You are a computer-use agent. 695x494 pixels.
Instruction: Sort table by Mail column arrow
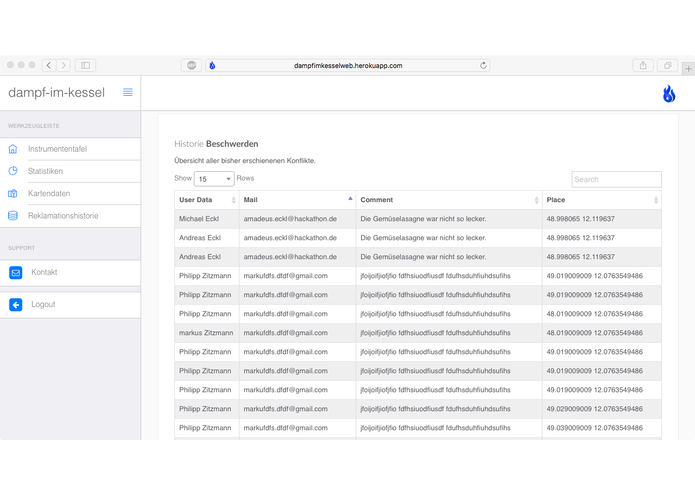click(350, 198)
